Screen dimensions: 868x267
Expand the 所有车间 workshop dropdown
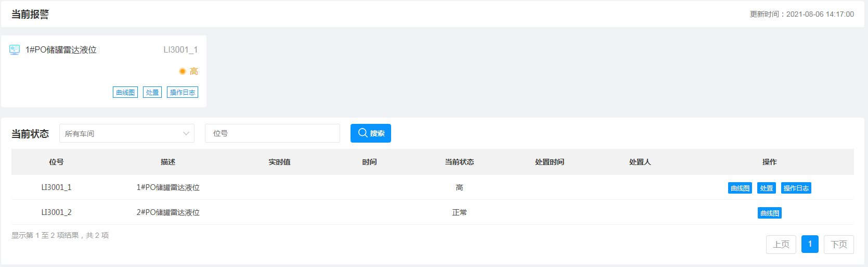tap(127, 133)
